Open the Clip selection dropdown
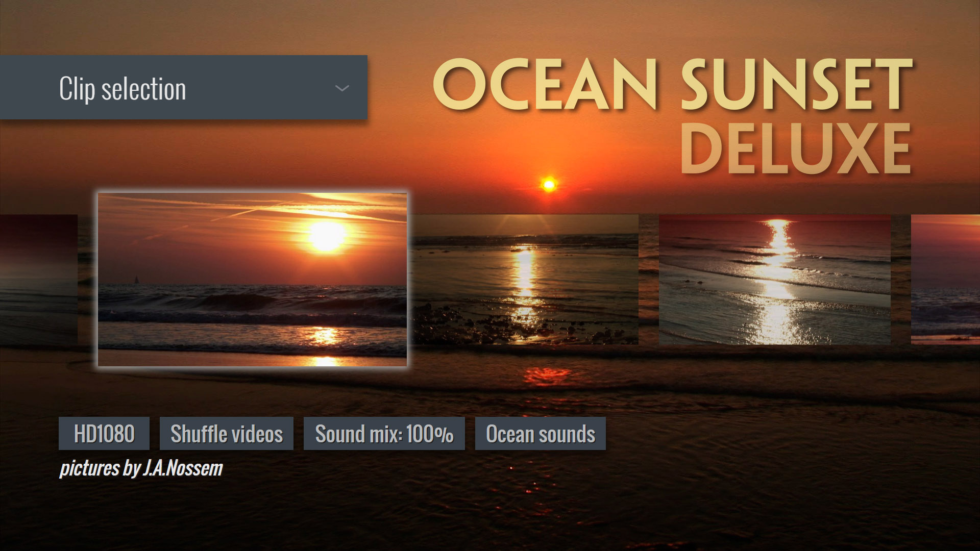Viewport: 980px width, 551px height. click(x=183, y=87)
